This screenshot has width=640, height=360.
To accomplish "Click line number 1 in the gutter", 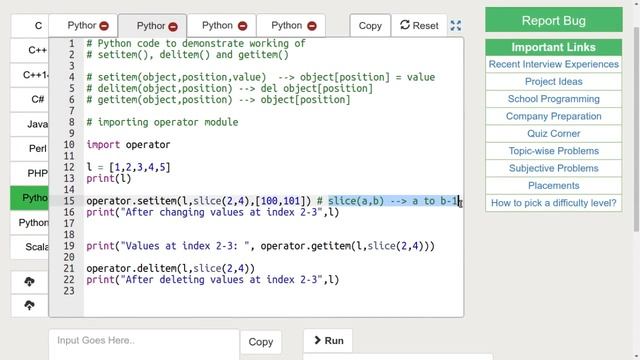I will [x=72, y=43].
